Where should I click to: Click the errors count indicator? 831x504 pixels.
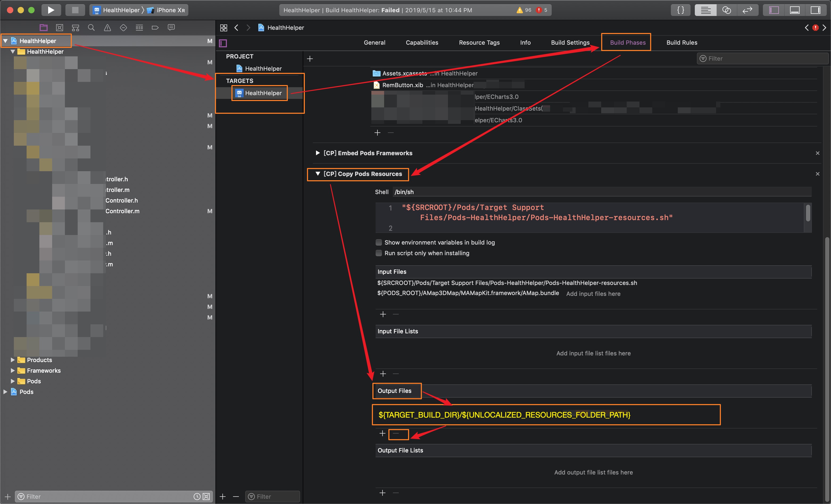point(542,10)
